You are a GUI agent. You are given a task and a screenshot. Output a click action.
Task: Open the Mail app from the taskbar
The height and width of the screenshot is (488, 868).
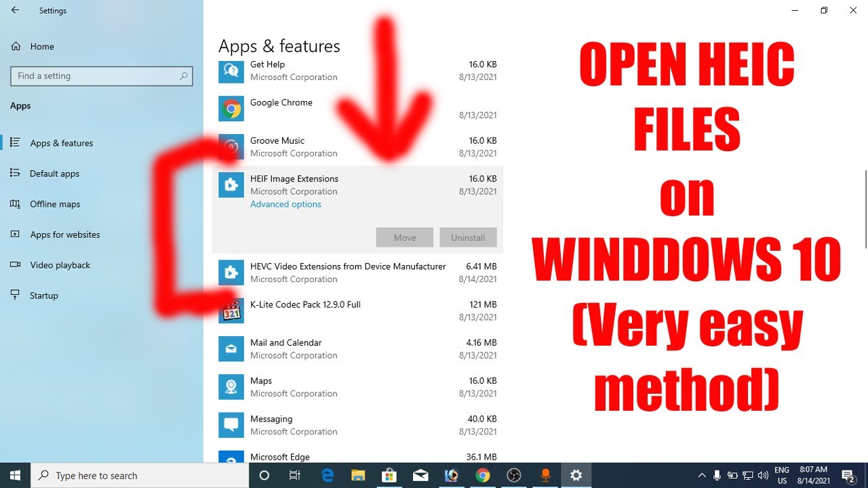point(420,475)
